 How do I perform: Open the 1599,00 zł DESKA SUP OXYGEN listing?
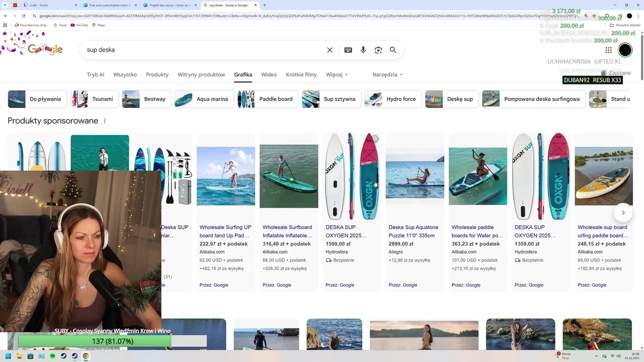tap(352, 212)
